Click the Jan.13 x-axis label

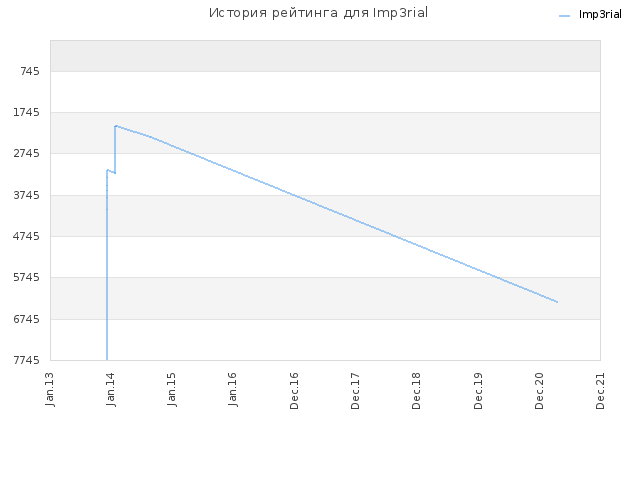pyautogui.click(x=50, y=390)
